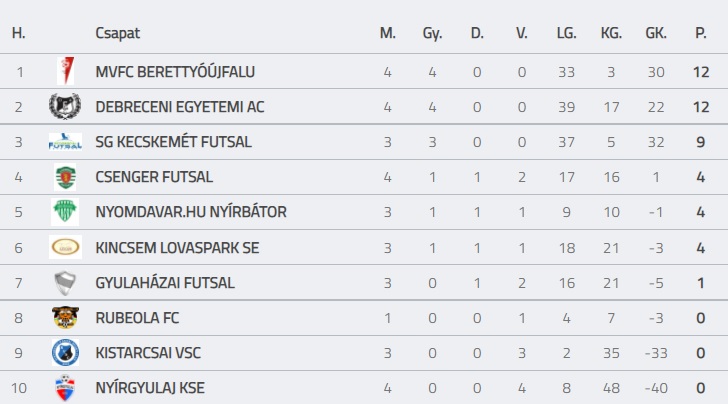
Task: Sort table by P. points header
Action: click(x=701, y=33)
